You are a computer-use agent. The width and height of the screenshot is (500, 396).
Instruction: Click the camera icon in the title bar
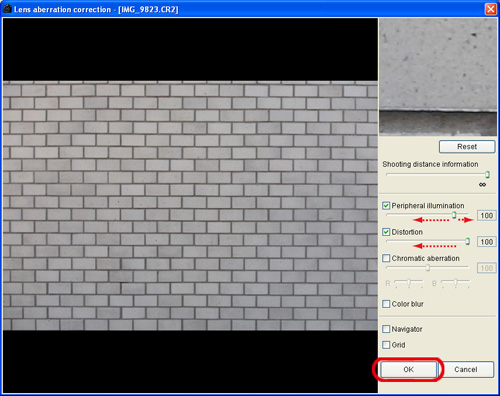pos(7,9)
